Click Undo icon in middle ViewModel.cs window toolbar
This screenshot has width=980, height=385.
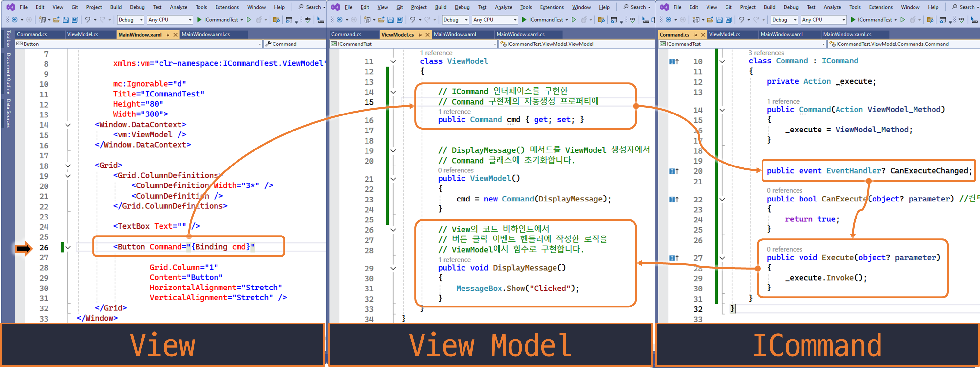(412, 20)
